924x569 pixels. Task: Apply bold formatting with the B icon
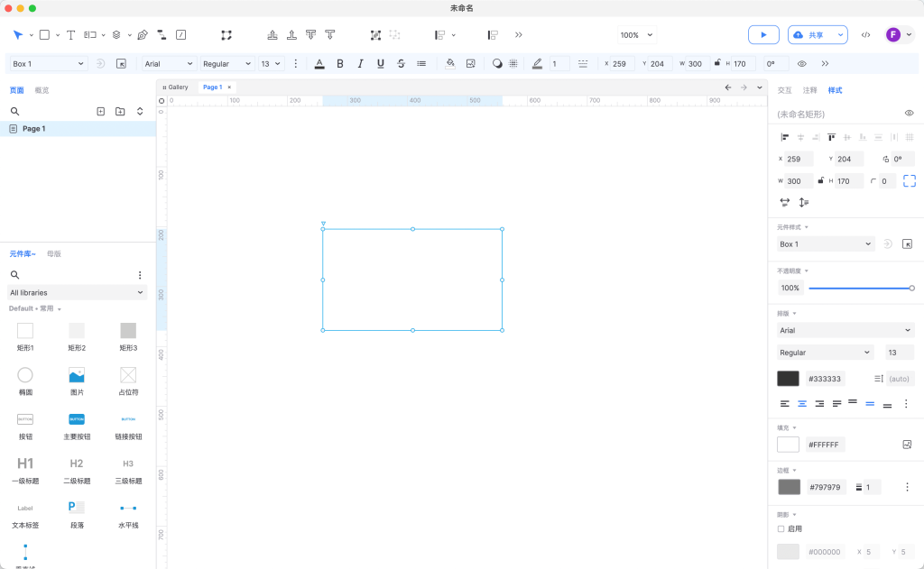[x=340, y=64]
